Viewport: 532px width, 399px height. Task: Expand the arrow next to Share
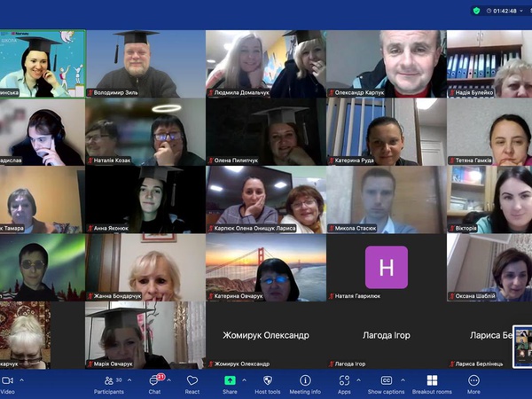point(245,379)
